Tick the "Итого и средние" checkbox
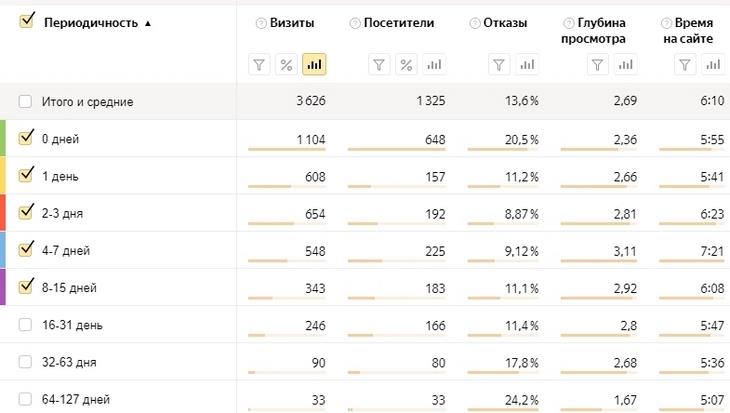This screenshot has width=730, height=413. [26, 101]
